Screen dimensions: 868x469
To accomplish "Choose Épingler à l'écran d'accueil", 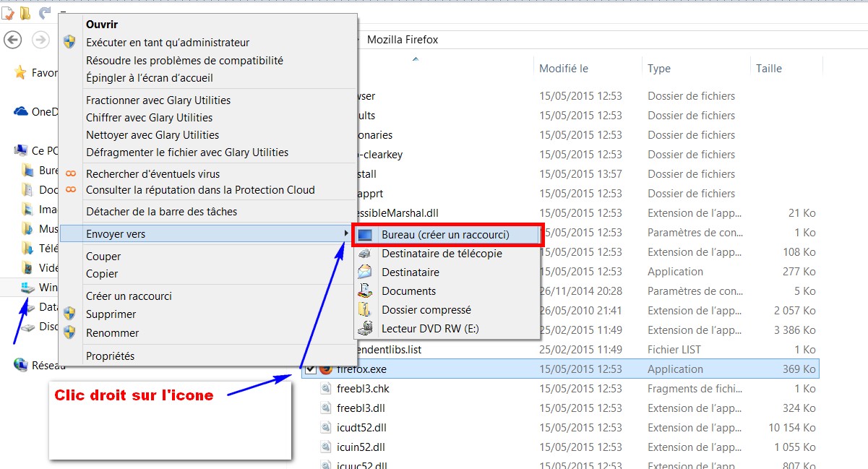I will pos(150,78).
